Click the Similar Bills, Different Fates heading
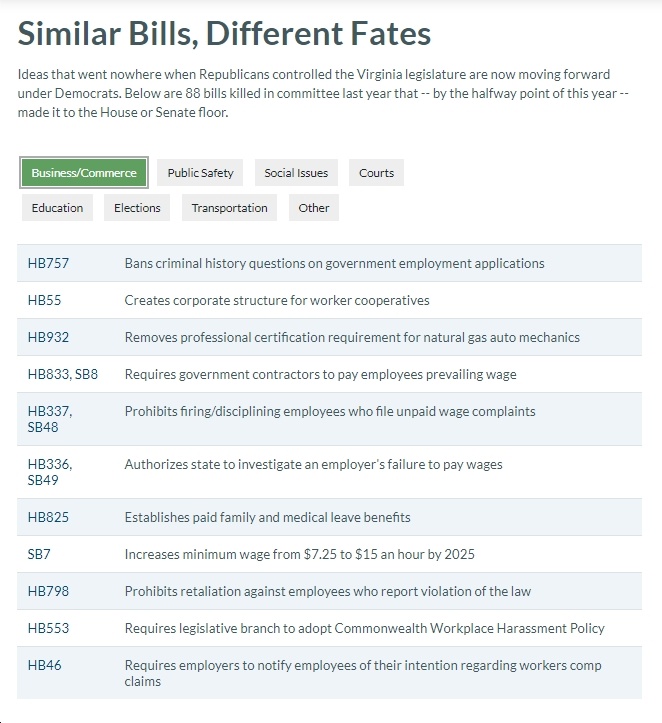Screen dimensions: 662x723 [225, 33]
